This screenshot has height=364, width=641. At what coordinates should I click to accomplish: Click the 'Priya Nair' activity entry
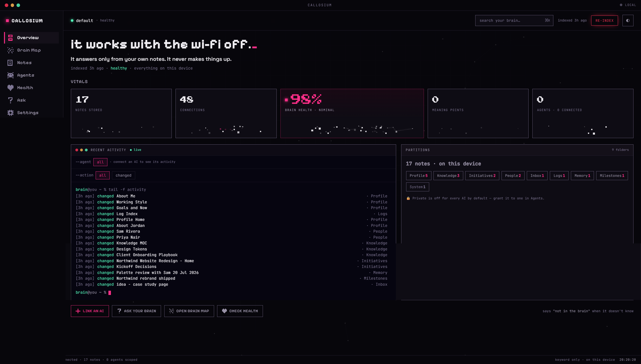tap(231, 237)
